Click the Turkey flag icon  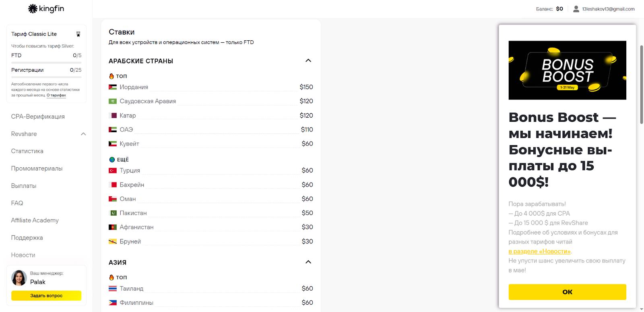113,171
